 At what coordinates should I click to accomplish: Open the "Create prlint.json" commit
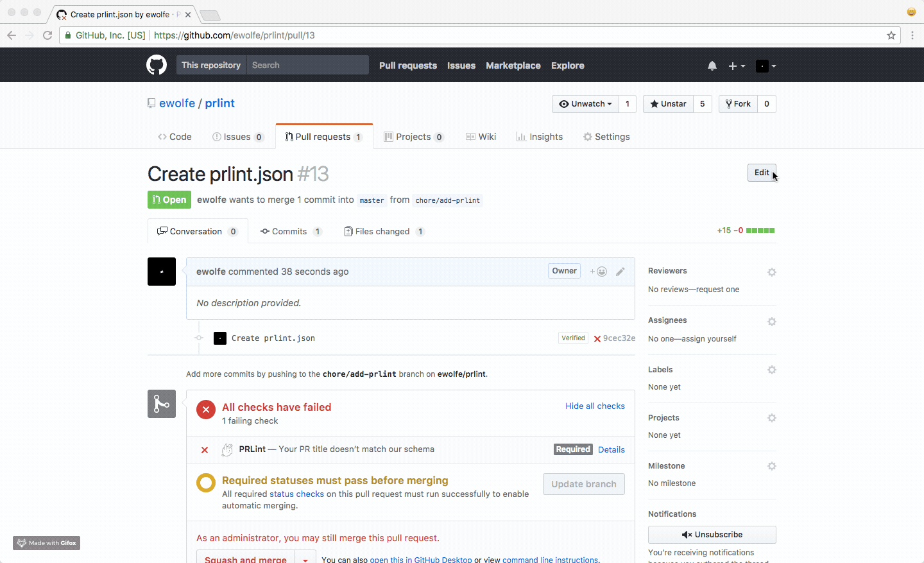click(x=273, y=338)
